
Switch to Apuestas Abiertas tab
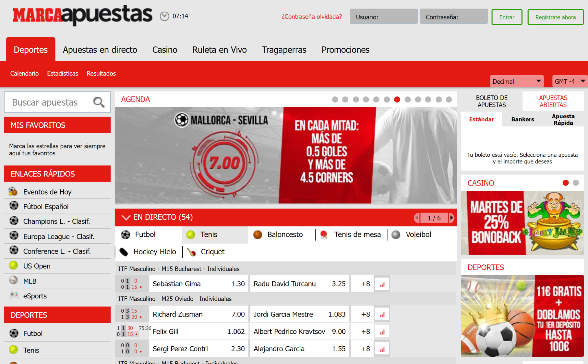(553, 101)
